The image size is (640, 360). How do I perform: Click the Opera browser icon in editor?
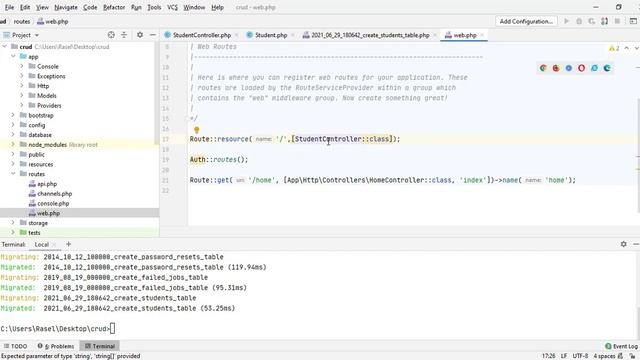[x=581, y=68]
